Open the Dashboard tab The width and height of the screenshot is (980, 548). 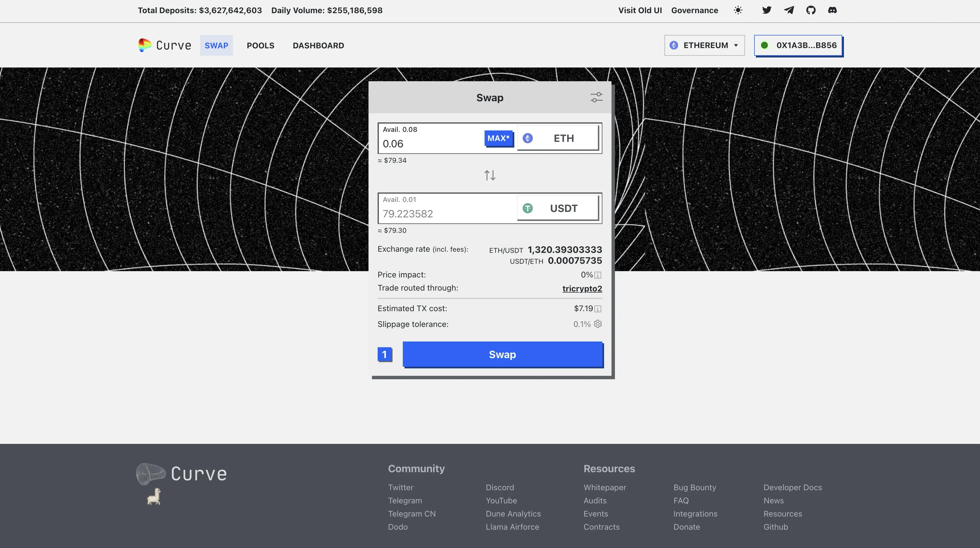tap(318, 46)
